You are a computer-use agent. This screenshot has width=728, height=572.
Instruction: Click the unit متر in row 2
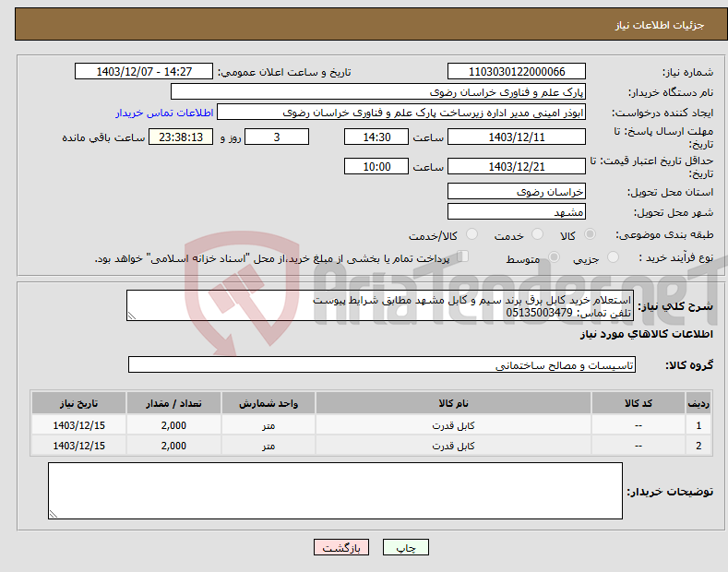tap(269, 446)
